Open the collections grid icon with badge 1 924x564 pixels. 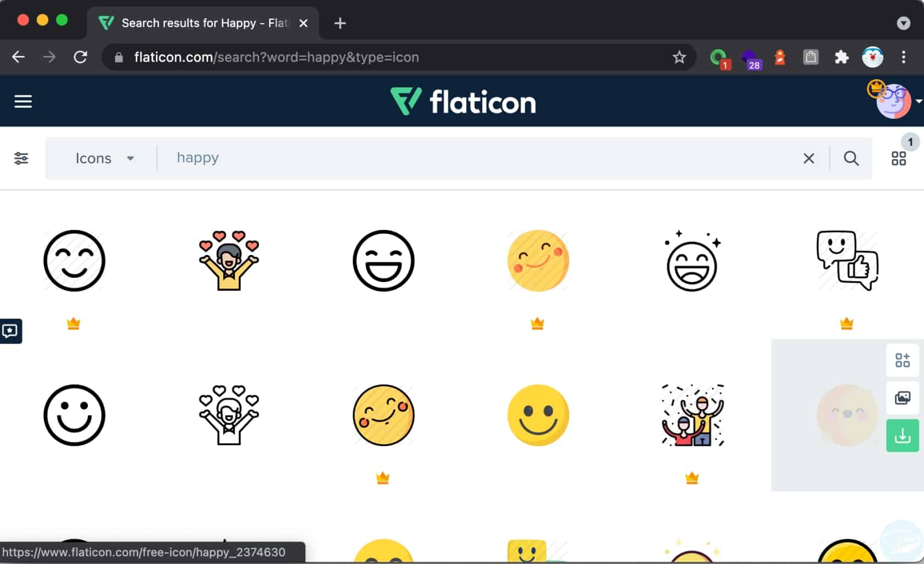tap(899, 158)
